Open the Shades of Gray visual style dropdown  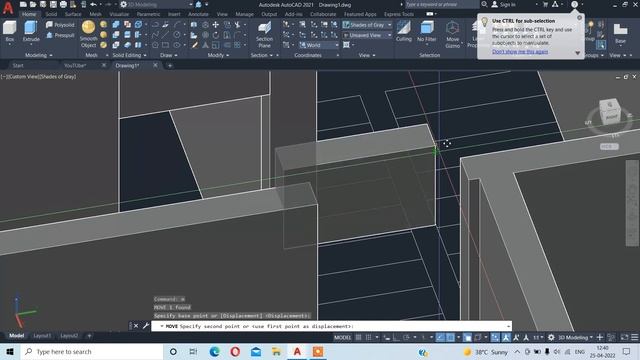pyautogui.click(x=367, y=25)
